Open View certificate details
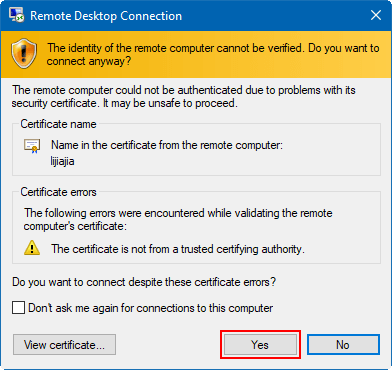This screenshot has width=392, height=370. (64, 345)
